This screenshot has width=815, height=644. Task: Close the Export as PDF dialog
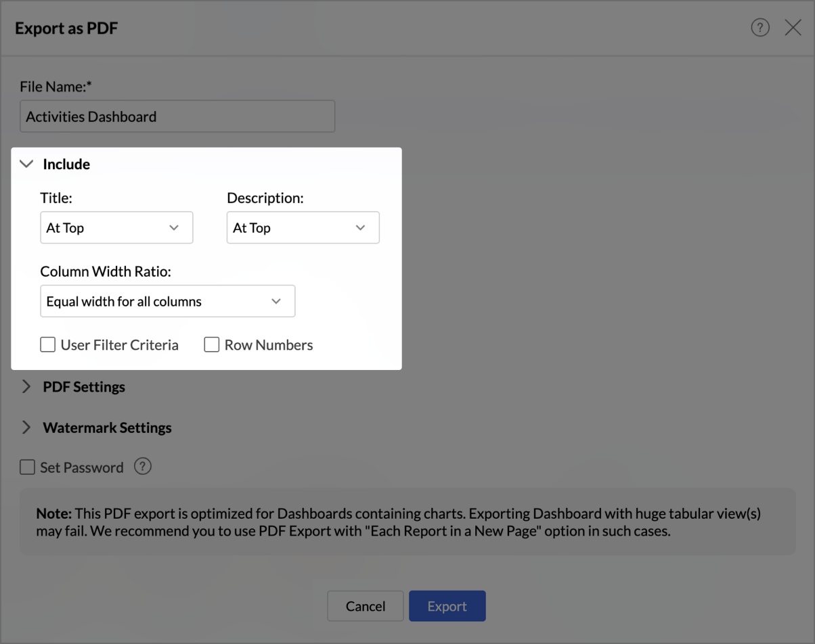793,28
